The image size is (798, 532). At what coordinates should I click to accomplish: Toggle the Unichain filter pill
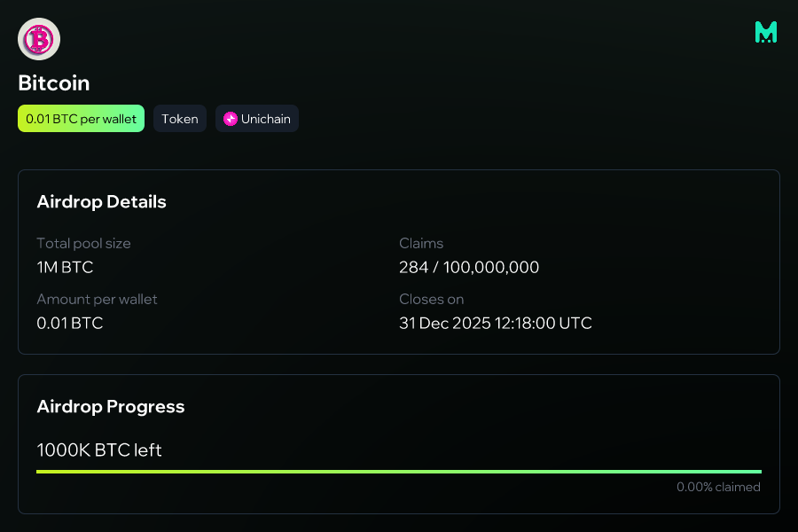click(x=256, y=118)
